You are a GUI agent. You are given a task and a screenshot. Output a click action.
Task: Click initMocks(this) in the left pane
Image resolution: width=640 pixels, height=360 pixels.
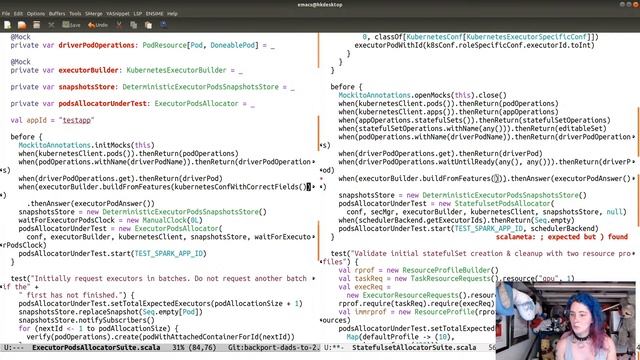124,145
